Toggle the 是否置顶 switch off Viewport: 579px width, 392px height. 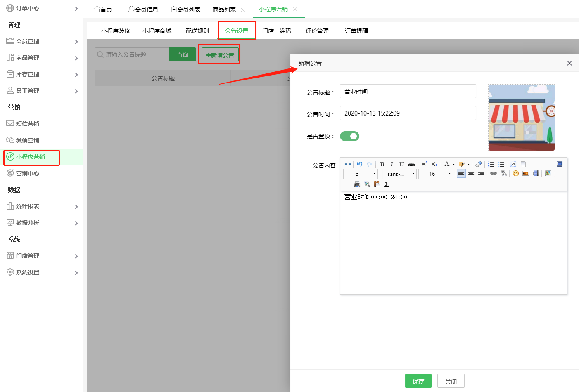(x=349, y=136)
